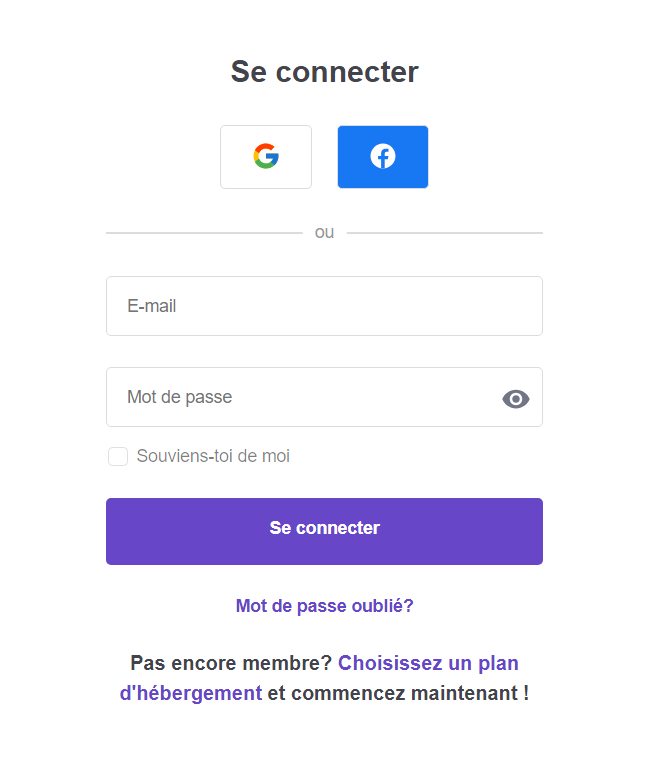This screenshot has width=671, height=759.
Task: Click the "et commencez maintenant !" text
Action: 398,693
